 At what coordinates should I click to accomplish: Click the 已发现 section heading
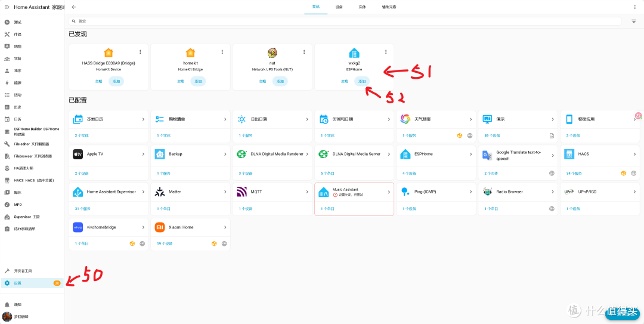coord(78,34)
